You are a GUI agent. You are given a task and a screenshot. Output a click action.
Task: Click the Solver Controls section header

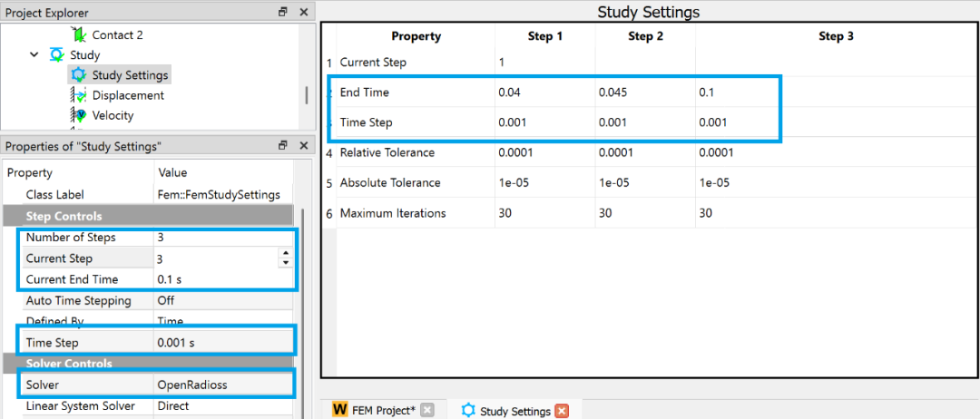149,364
